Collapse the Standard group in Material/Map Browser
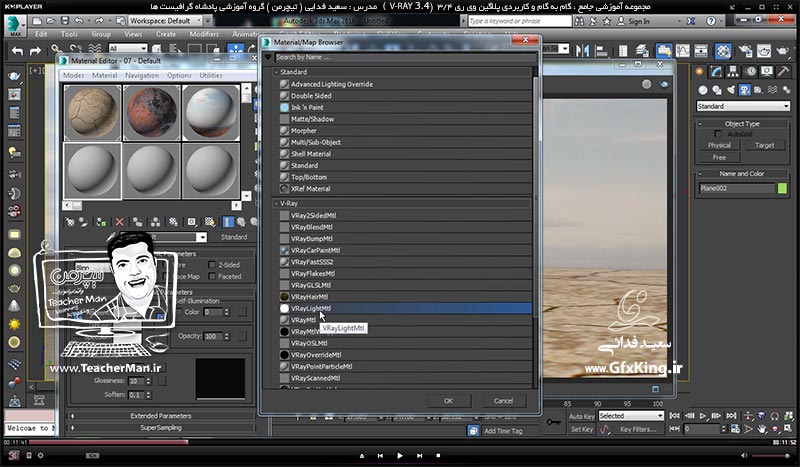Image resolution: width=800 pixels, height=467 pixels. point(277,72)
